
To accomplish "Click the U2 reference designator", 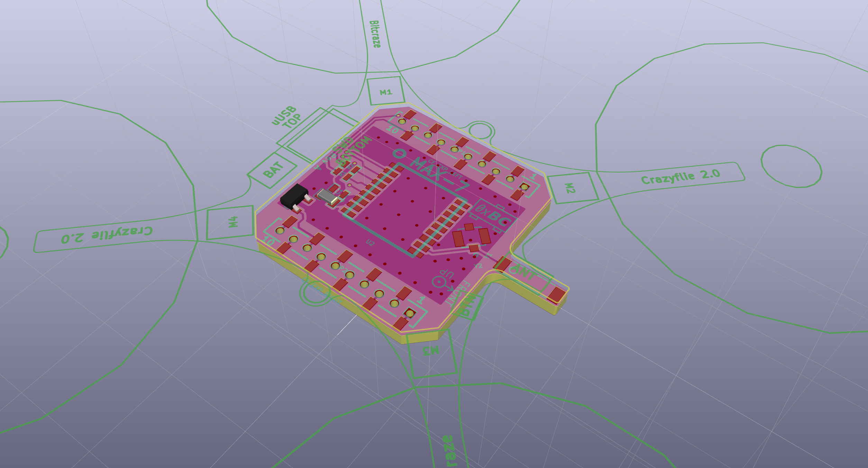I will pyautogui.click(x=370, y=243).
